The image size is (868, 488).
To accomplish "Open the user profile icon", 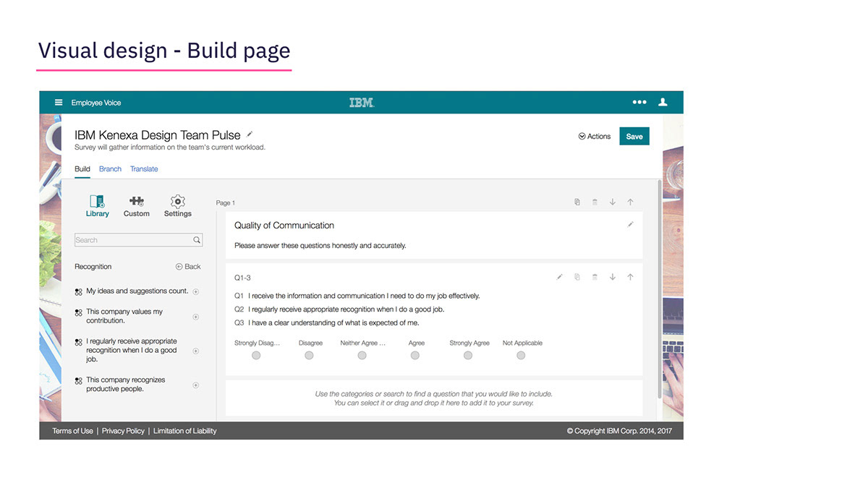I will click(663, 103).
